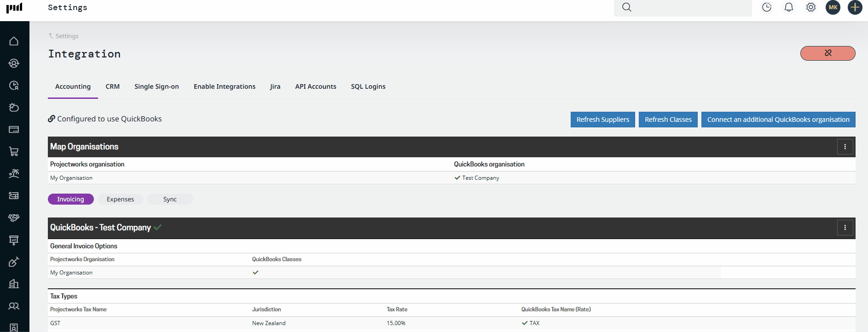868x332 pixels.
Task: Switch to the Single Sign-on tab
Action: click(x=156, y=86)
